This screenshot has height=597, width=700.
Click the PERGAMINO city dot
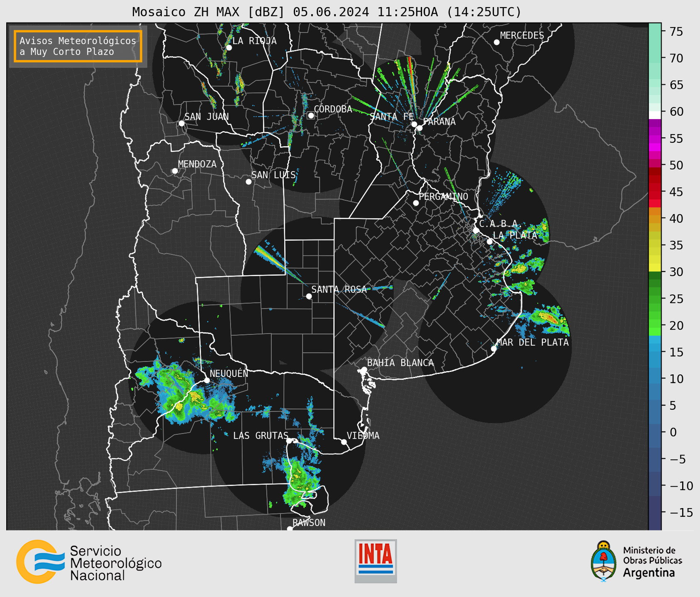(x=416, y=203)
